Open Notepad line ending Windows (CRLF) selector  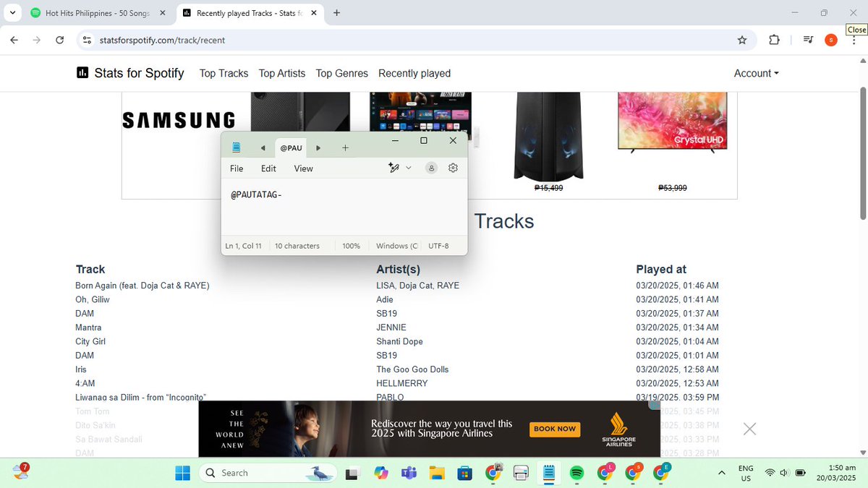(396, 246)
